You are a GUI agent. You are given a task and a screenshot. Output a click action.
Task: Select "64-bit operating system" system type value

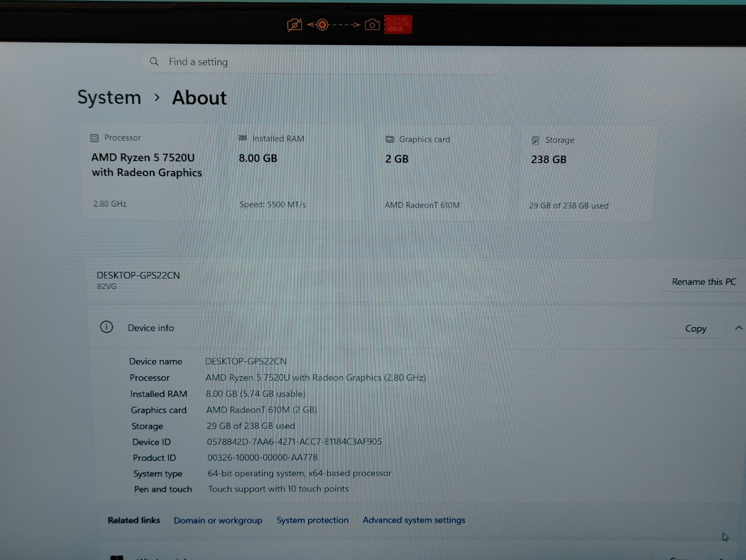click(300, 473)
